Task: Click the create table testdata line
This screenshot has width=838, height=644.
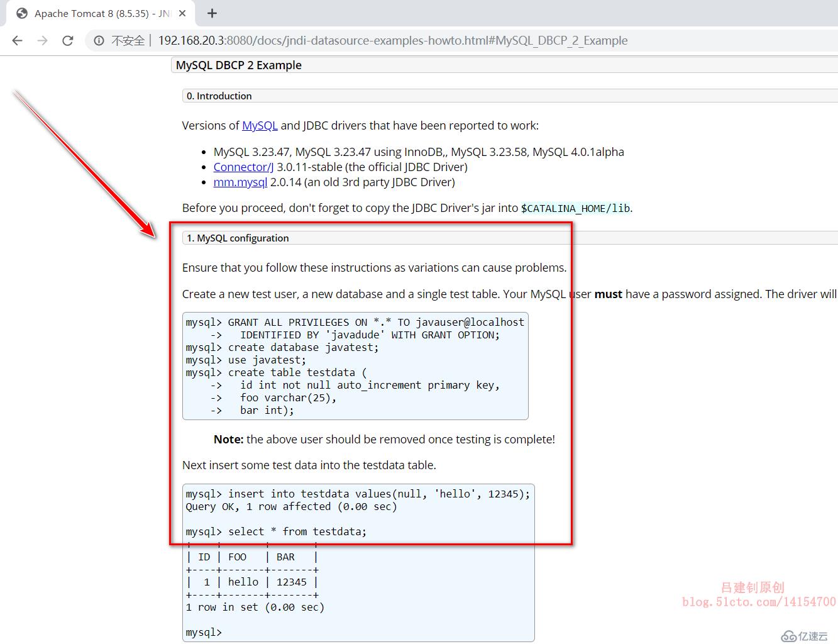Action: pyautogui.click(x=276, y=372)
